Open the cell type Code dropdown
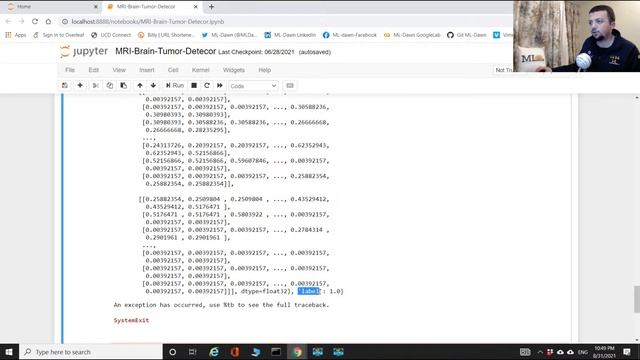Image resolution: width=640 pixels, height=360 pixels. point(253,86)
